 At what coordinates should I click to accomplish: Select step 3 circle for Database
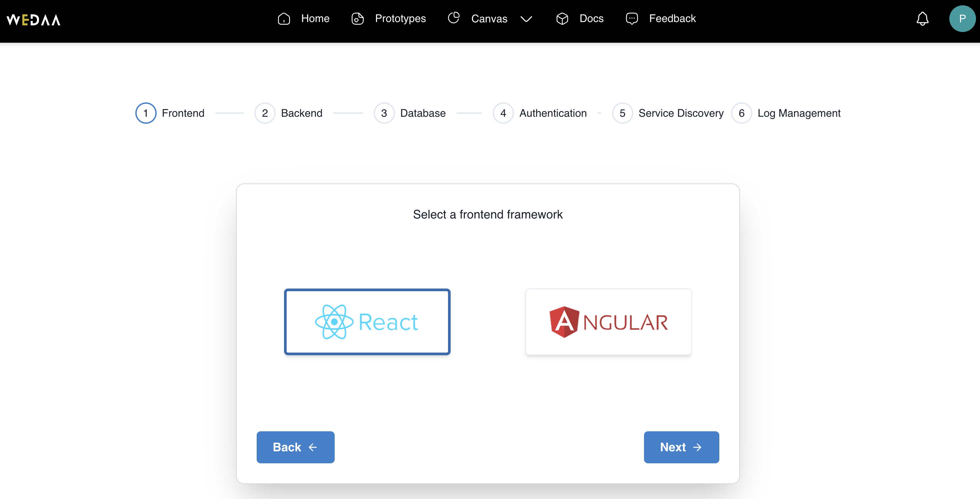tap(384, 113)
